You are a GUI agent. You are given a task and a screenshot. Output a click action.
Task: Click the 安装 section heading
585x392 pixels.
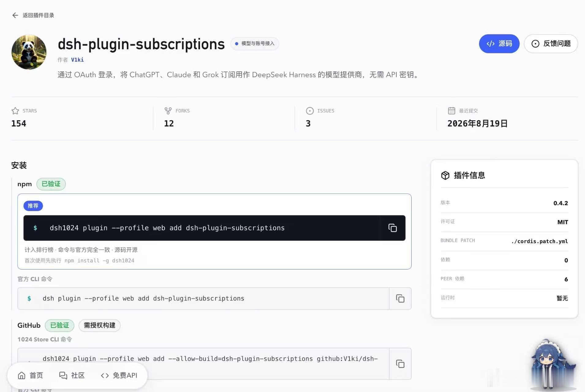coord(19,165)
